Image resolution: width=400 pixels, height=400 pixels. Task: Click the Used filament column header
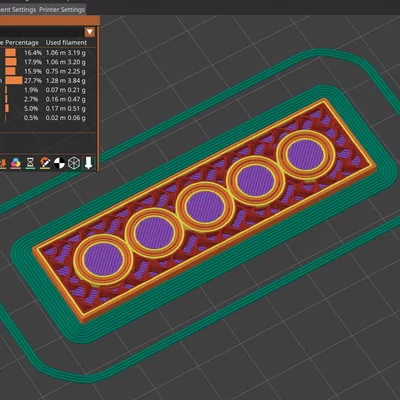(66, 43)
